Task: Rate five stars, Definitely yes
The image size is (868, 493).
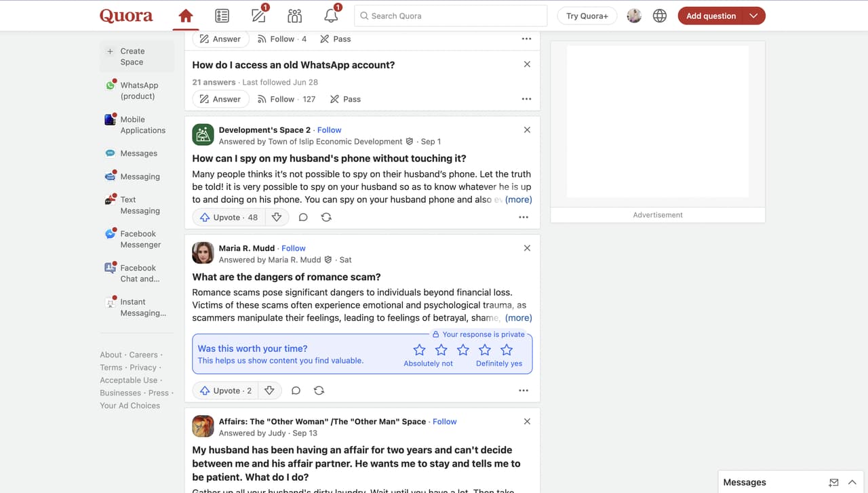Action: click(x=507, y=350)
